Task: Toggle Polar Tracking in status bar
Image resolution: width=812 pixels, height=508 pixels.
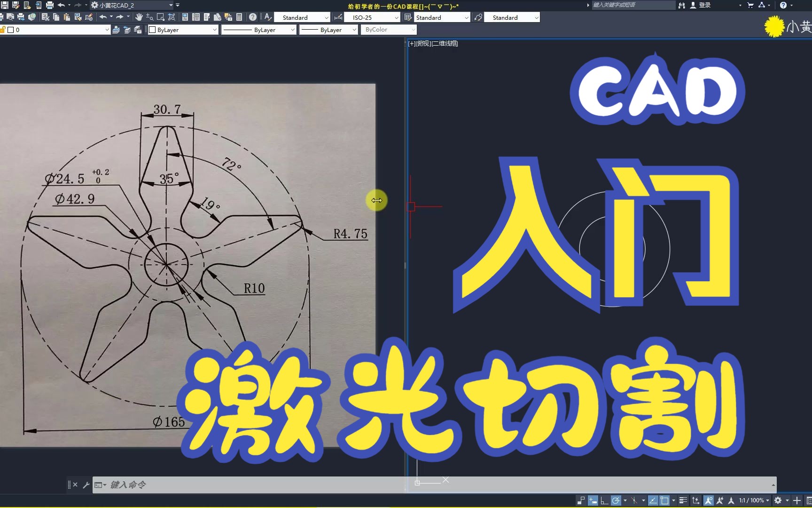Action: click(616, 500)
